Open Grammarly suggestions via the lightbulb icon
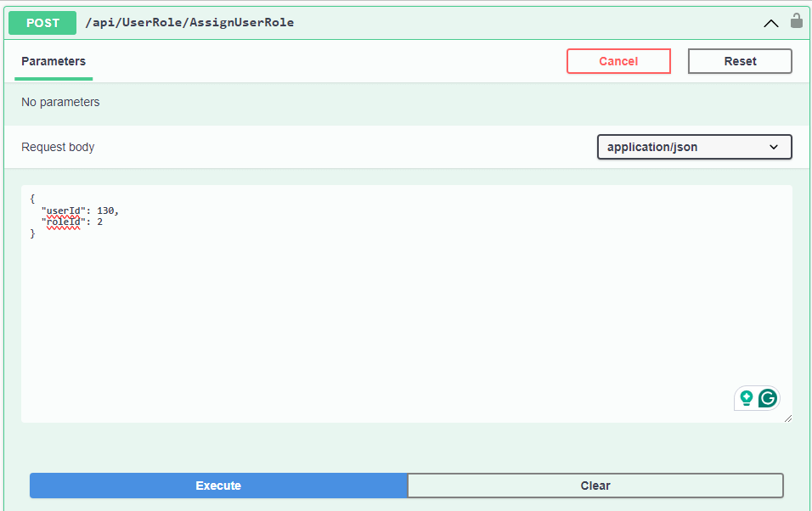The width and height of the screenshot is (812, 511). pos(747,397)
